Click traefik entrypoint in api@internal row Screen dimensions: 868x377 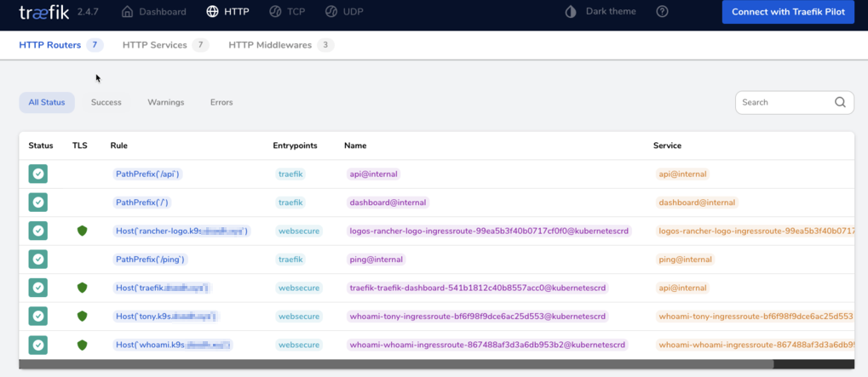(290, 174)
